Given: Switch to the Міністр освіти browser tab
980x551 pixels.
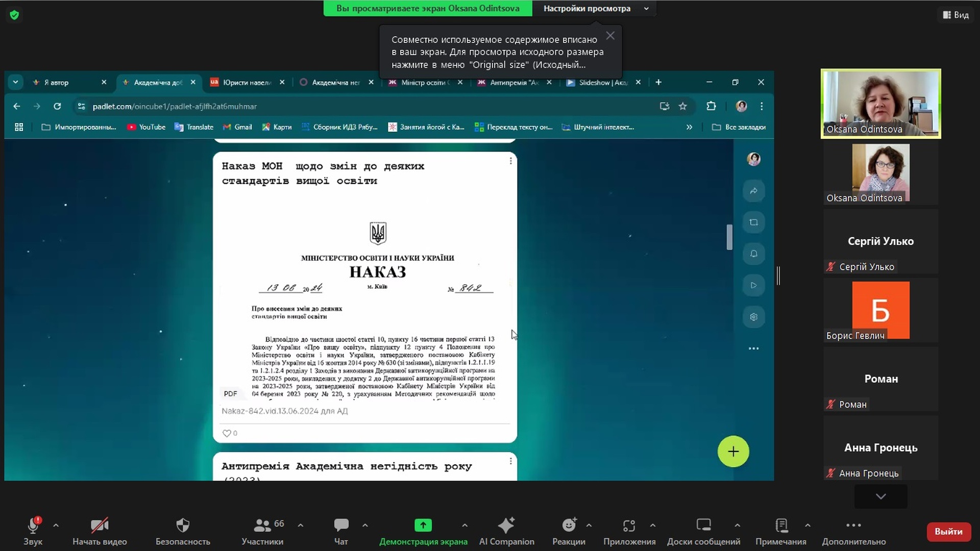Looking at the screenshot, I should pyautogui.click(x=424, y=82).
